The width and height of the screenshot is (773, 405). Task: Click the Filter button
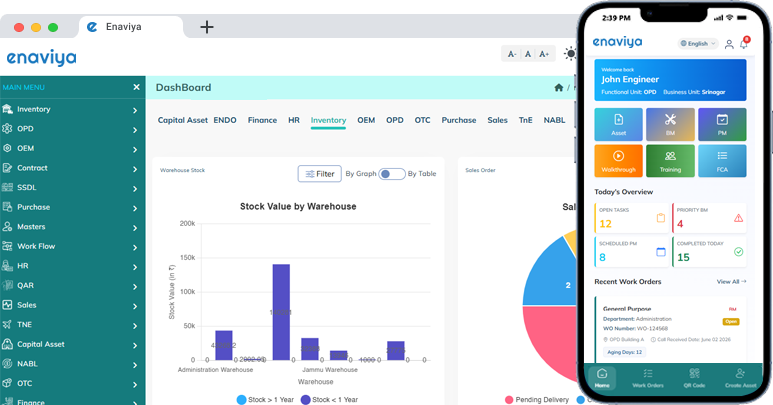click(x=319, y=174)
